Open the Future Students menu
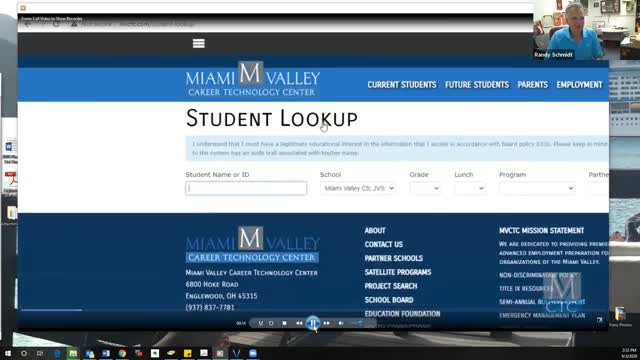 (477, 85)
